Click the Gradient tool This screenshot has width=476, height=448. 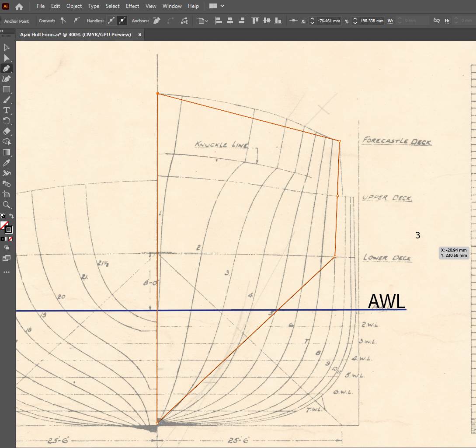[x=7, y=152]
